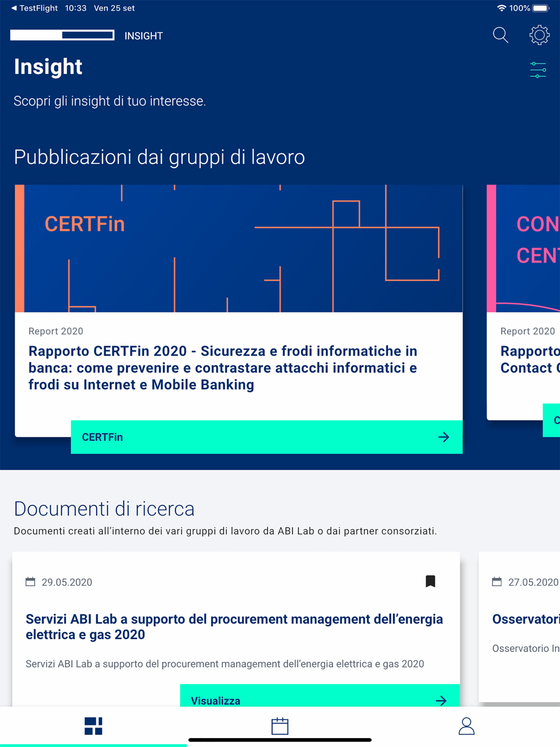Tap the battery indicator in status bar
Image resolution: width=560 pixels, height=747 pixels.
(541, 8)
